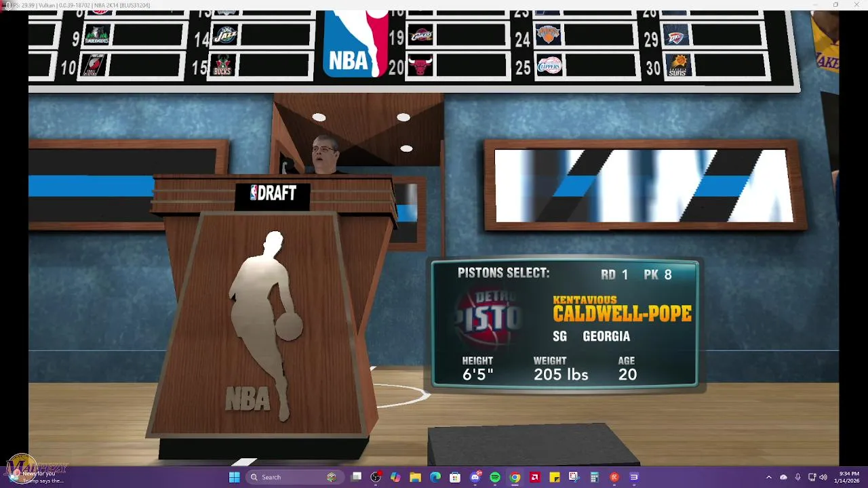Open the Windows Start menu
Screen dimensions: 868x488
[234, 477]
